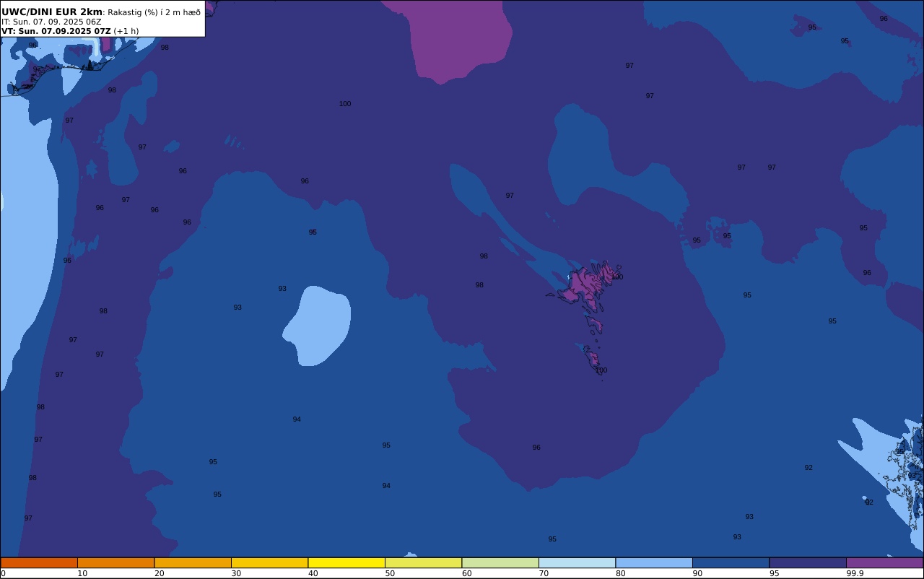Click the 20–30 amber colorbar segment
Viewport: 924px width, 579px height.
click(193, 562)
